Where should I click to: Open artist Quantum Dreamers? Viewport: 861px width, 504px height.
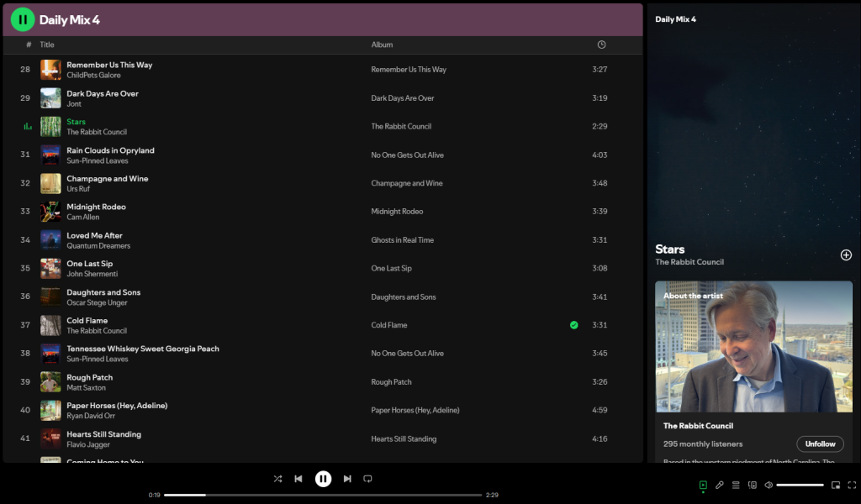98,245
